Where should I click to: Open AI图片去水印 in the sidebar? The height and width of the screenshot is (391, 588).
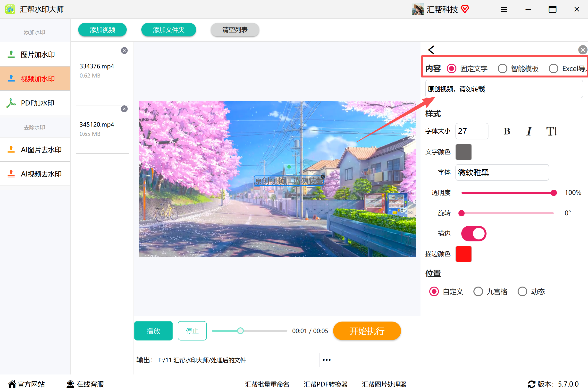35,150
